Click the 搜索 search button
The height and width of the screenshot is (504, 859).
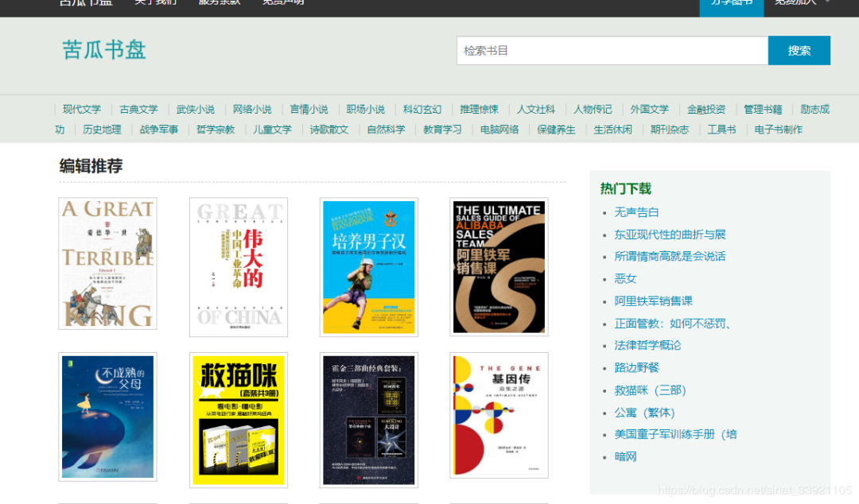pos(799,50)
